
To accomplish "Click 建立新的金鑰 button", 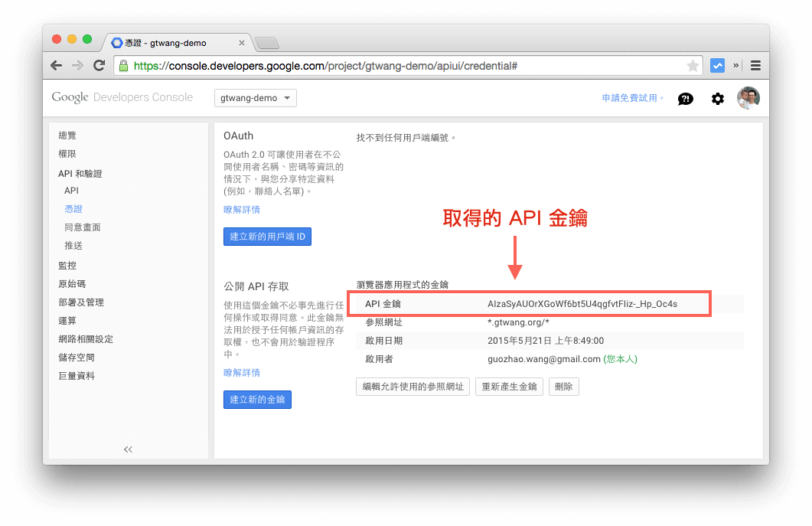I will [257, 399].
